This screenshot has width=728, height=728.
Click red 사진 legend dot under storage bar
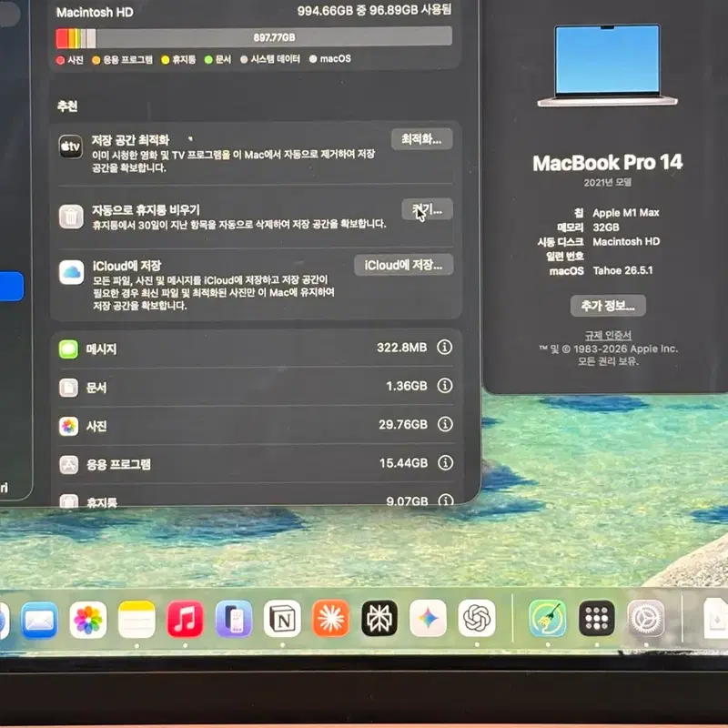tap(60, 60)
